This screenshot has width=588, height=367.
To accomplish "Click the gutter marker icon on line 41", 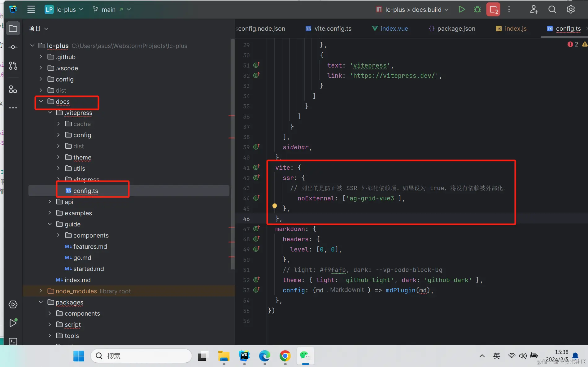I will (x=256, y=168).
